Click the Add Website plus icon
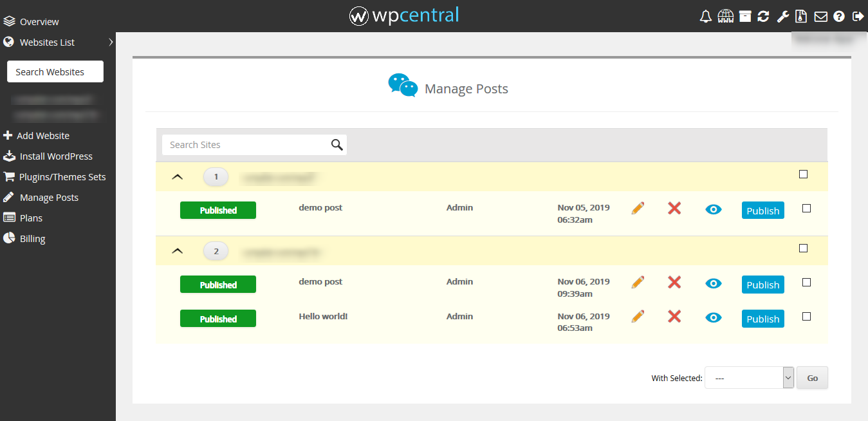This screenshot has width=868, height=421. [8, 136]
